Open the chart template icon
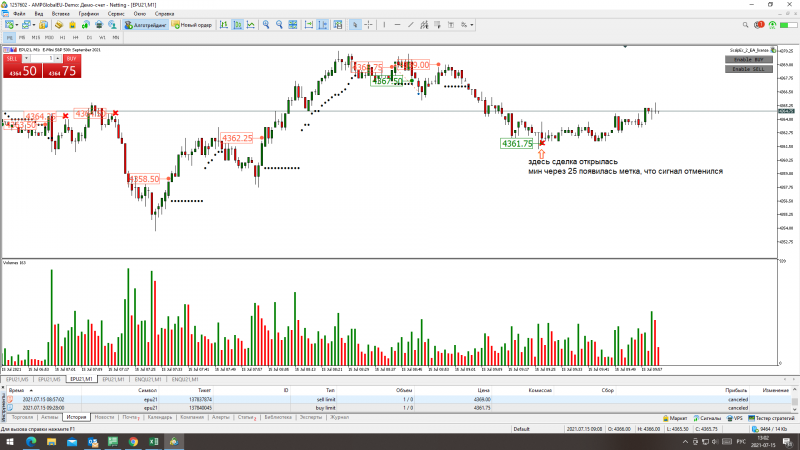 [x=338, y=24]
